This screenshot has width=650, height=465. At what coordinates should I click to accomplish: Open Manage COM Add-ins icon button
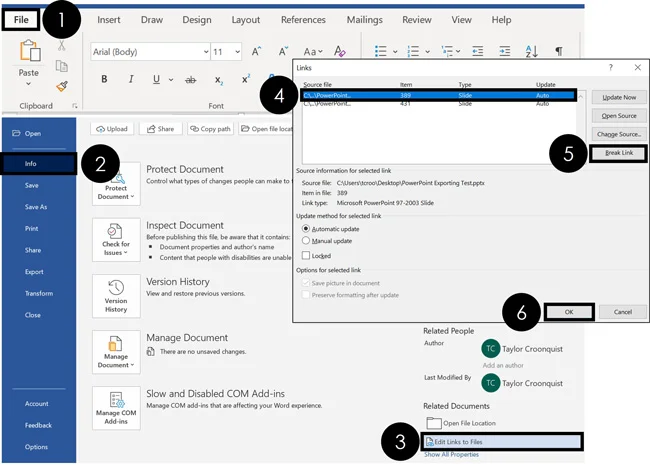[116, 408]
